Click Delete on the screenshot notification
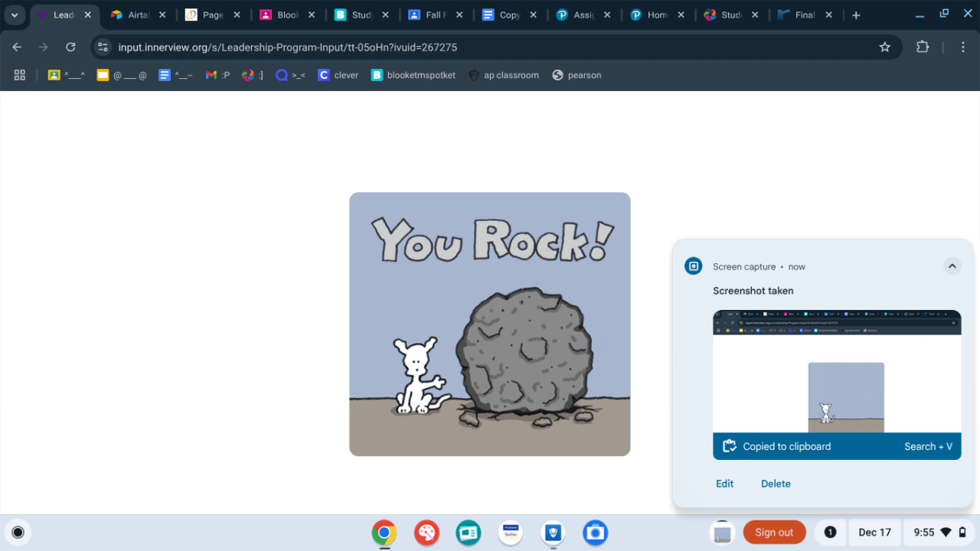980x551 pixels. (776, 484)
